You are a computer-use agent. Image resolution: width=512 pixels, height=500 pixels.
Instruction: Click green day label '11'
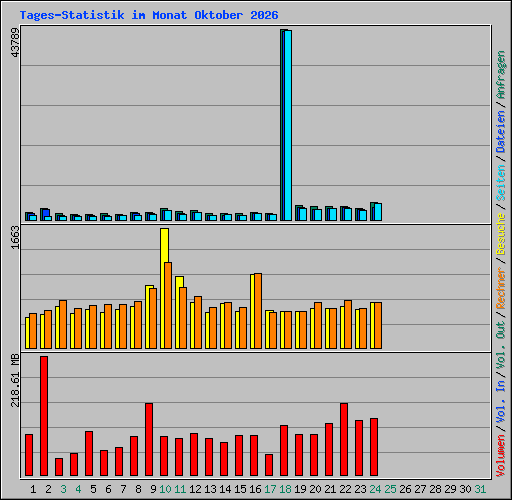pyautogui.click(x=180, y=489)
